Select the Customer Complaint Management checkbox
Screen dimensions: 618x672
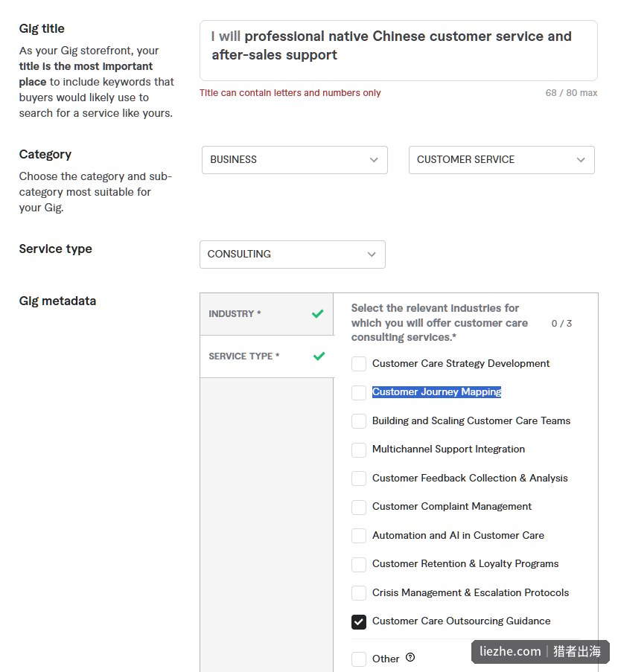(359, 507)
